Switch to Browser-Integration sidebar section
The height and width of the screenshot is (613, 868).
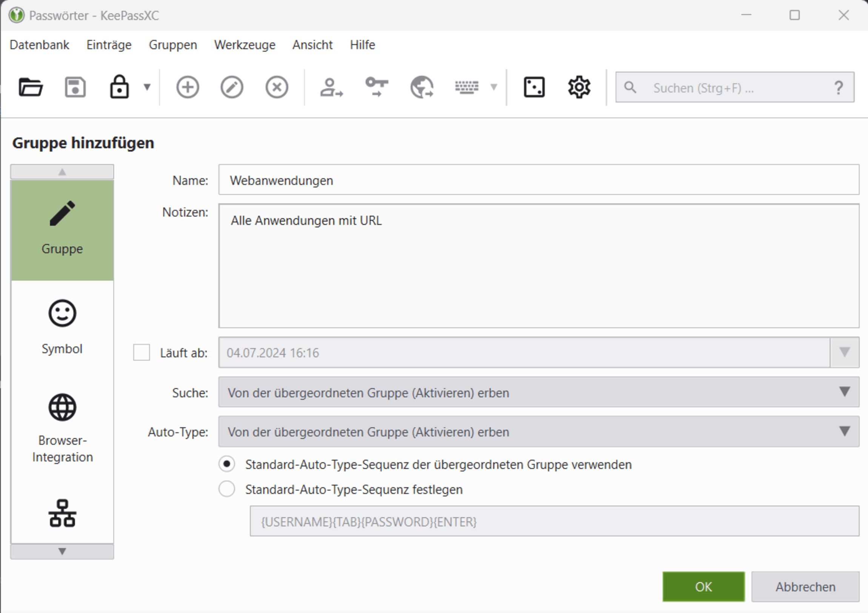point(62,428)
